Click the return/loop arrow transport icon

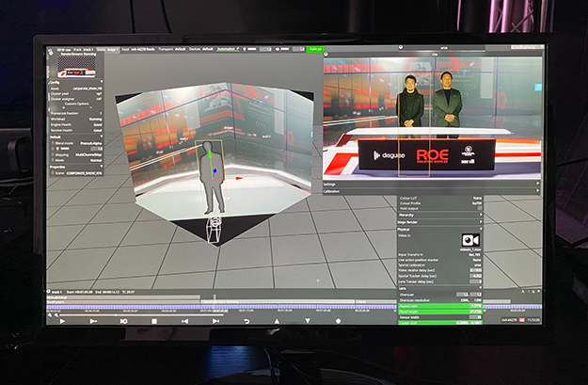(246, 321)
